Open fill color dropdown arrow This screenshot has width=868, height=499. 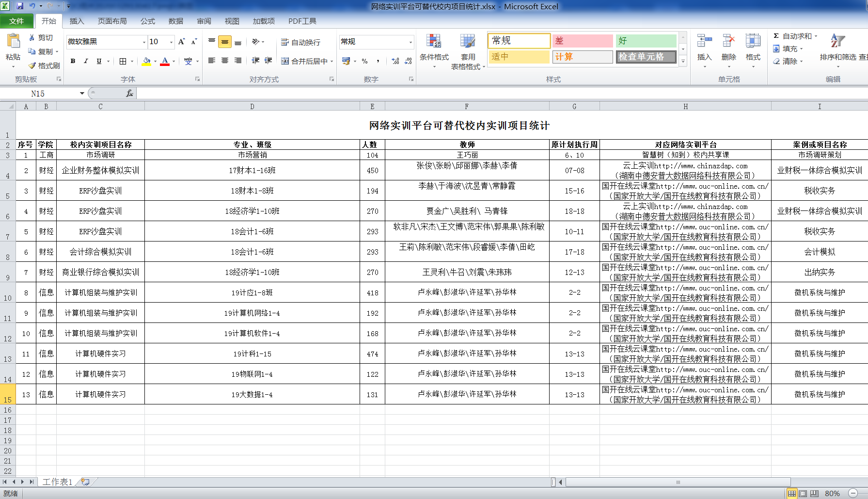[156, 62]
